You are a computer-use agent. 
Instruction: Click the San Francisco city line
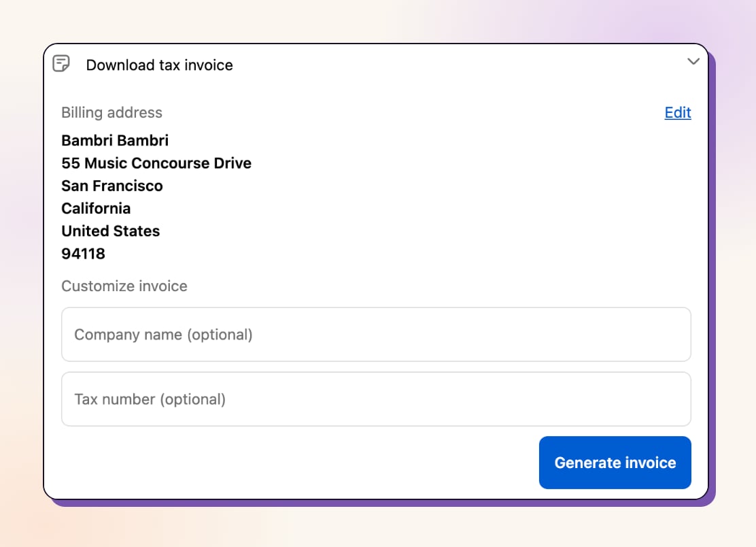pyautogui.click(x=112, y=186)
